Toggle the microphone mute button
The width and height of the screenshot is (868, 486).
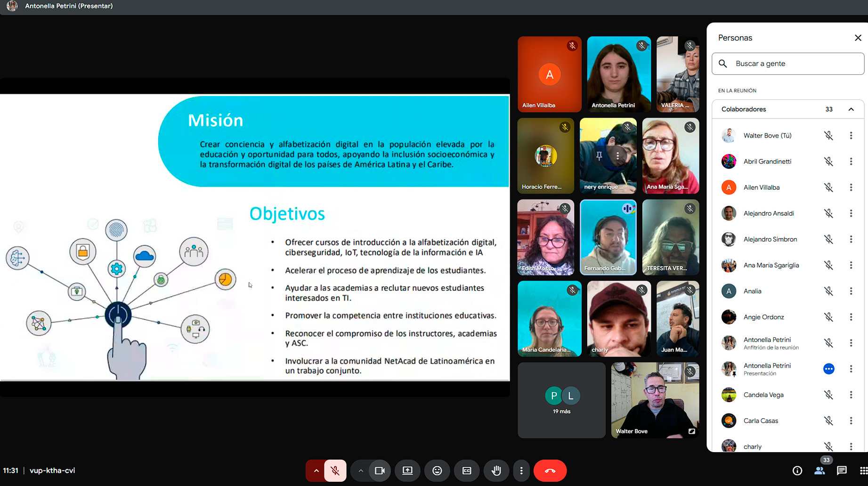pos(335,470)
